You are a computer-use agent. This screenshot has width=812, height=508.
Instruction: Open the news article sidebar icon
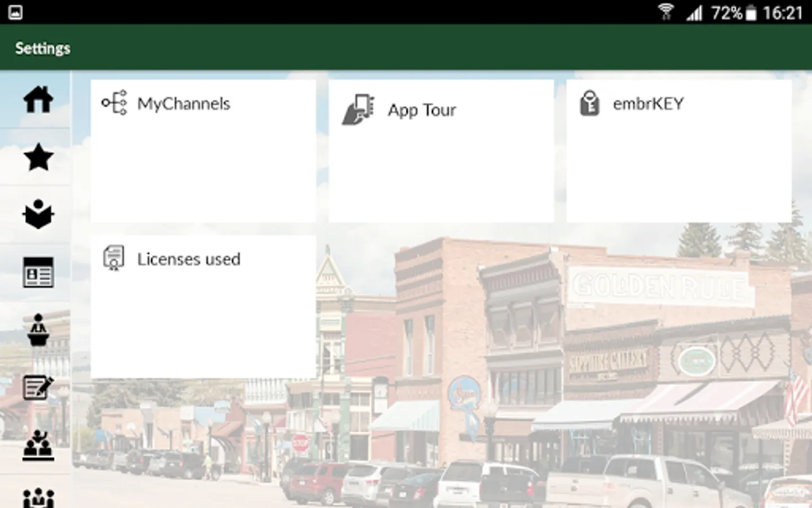[x=38, y=273]
